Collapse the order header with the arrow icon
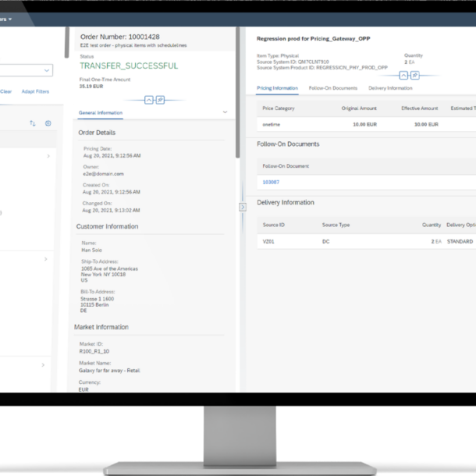The width and height of the screenshot is (476, 476). (x=149, y=100)
